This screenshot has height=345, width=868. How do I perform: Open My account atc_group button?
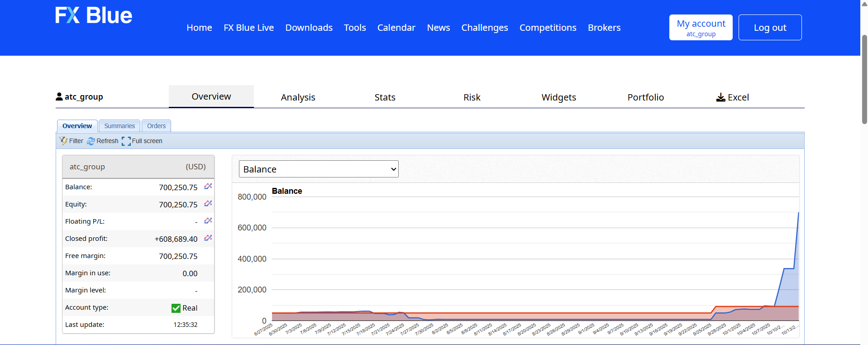point(701,28)
